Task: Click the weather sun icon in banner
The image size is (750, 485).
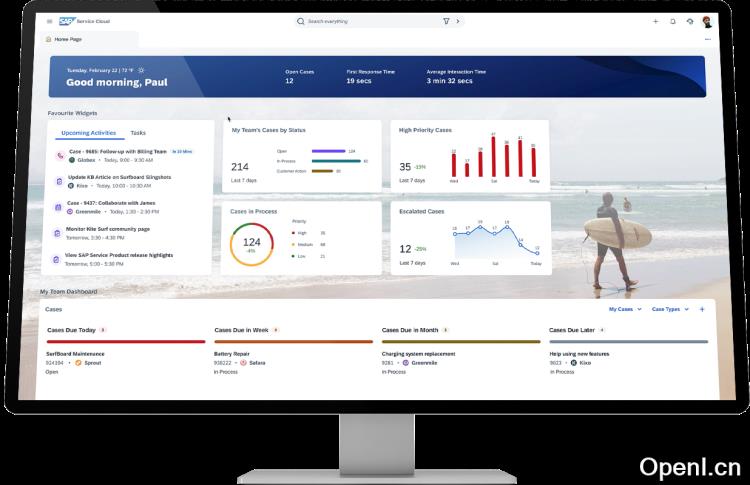Action: click(x=141, y=70)
